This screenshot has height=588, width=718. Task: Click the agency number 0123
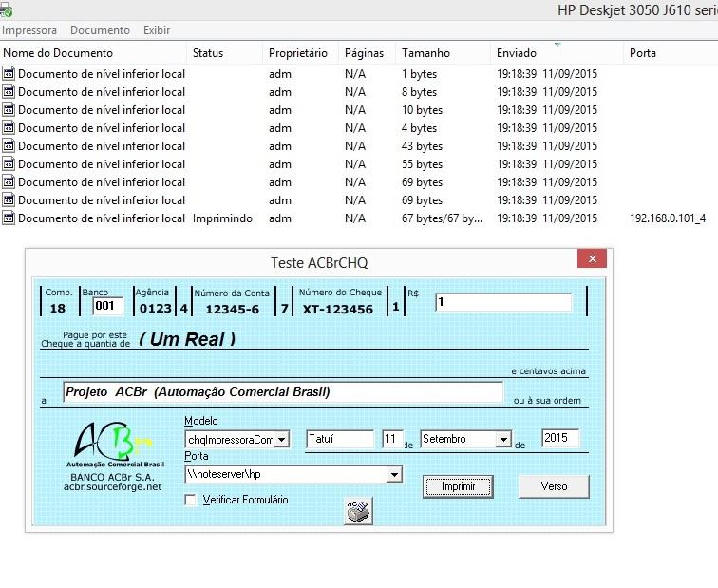tap(156, 308)
